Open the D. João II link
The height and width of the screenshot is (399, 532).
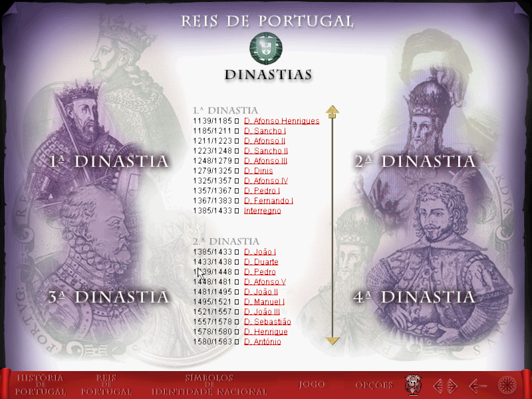[261, 292]
